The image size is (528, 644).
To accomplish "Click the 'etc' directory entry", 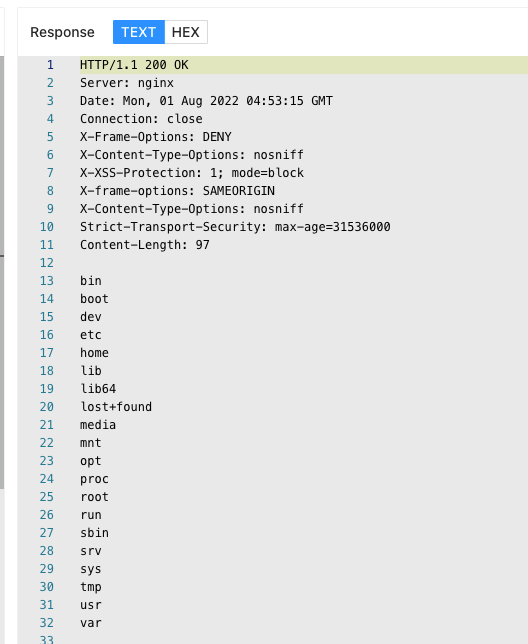I will 91,335.
